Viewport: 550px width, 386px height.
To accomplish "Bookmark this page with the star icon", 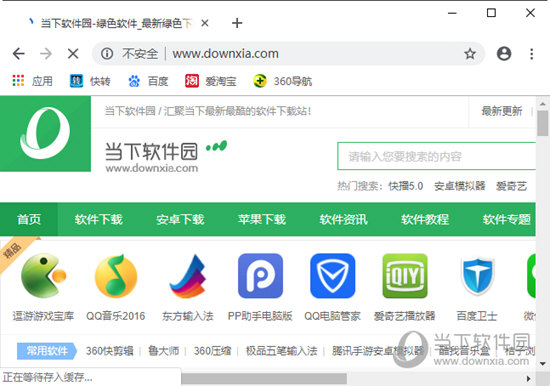I will click(x=470, y=54).
